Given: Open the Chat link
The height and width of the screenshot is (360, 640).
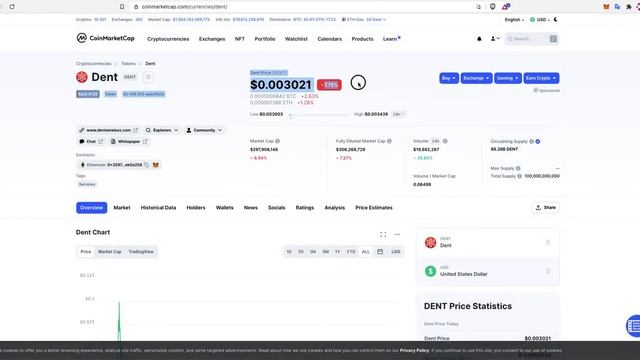Looking at the screenshot, I should coord(91,142).
